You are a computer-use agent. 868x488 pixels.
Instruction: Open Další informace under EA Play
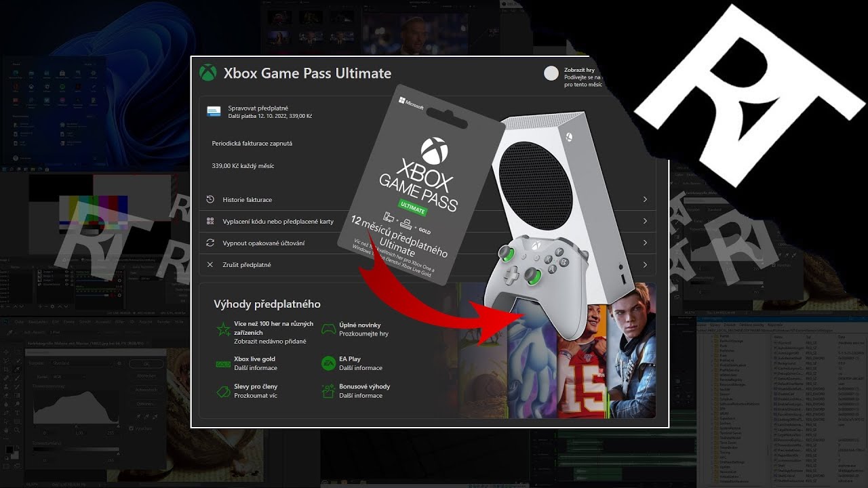coord(361,368)
